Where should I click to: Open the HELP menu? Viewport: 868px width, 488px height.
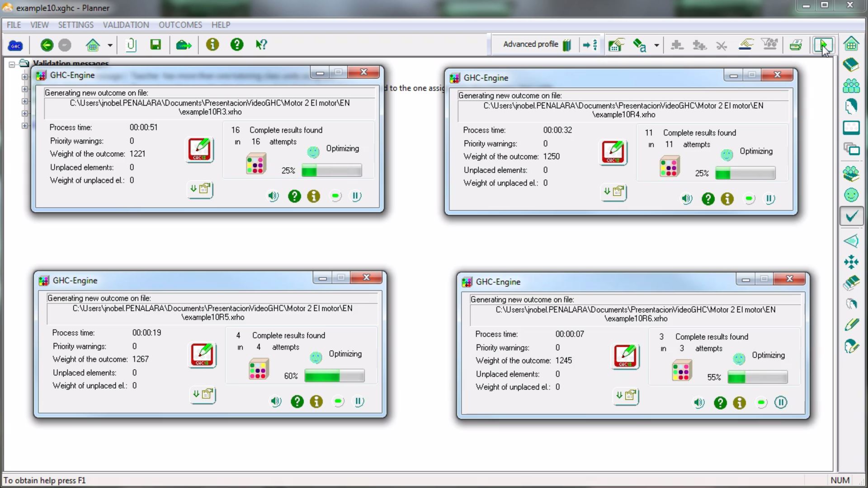click(x=221, y=25)
